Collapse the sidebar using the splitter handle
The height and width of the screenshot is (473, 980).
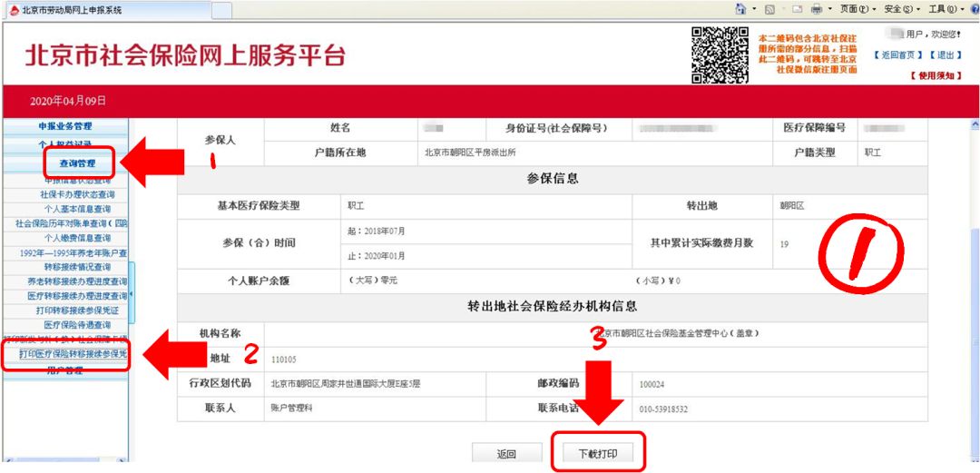point(132,294)
